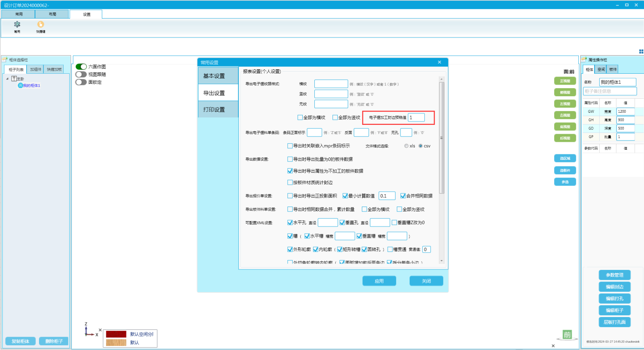644x350 pixels.
Task: Uncheck 垂直孔 checkbox
Action: [342, 222]
